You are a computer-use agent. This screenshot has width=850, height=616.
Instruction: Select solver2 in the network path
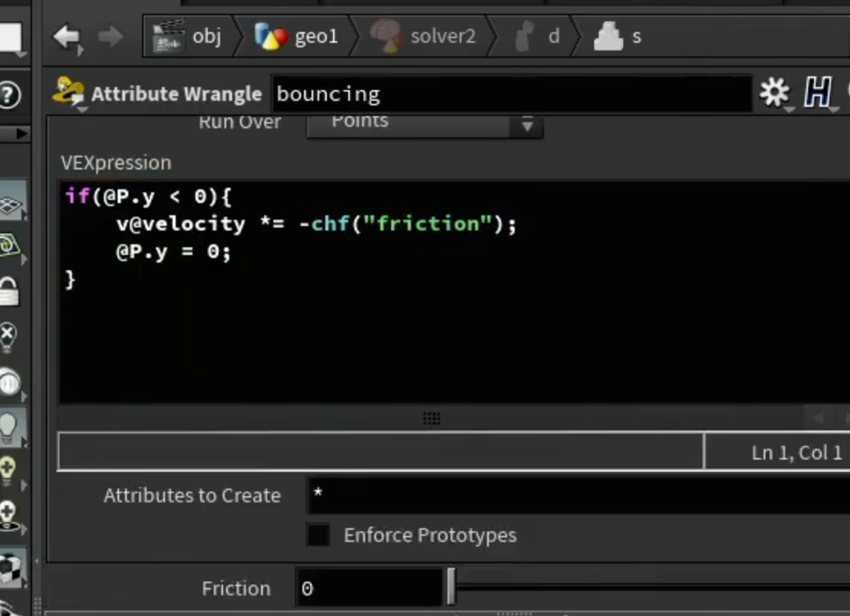[423, 37]
